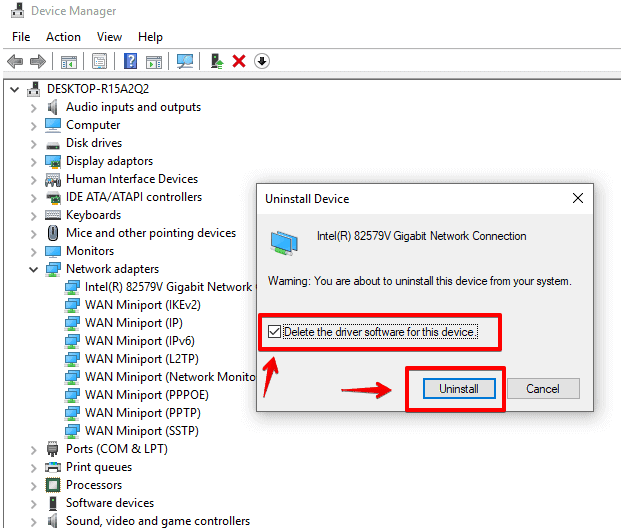Select WAN Miniport (PPTP)

pyautogui.click(x=143, y=413)
